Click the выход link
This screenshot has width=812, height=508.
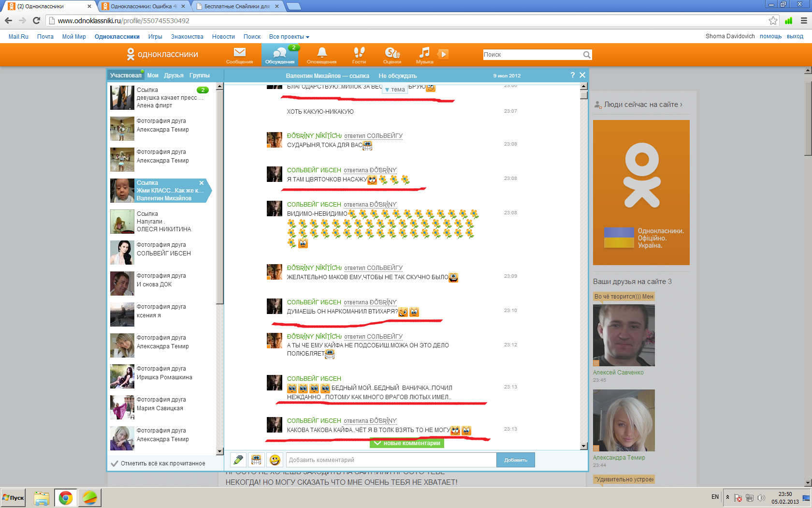(795, 36)
